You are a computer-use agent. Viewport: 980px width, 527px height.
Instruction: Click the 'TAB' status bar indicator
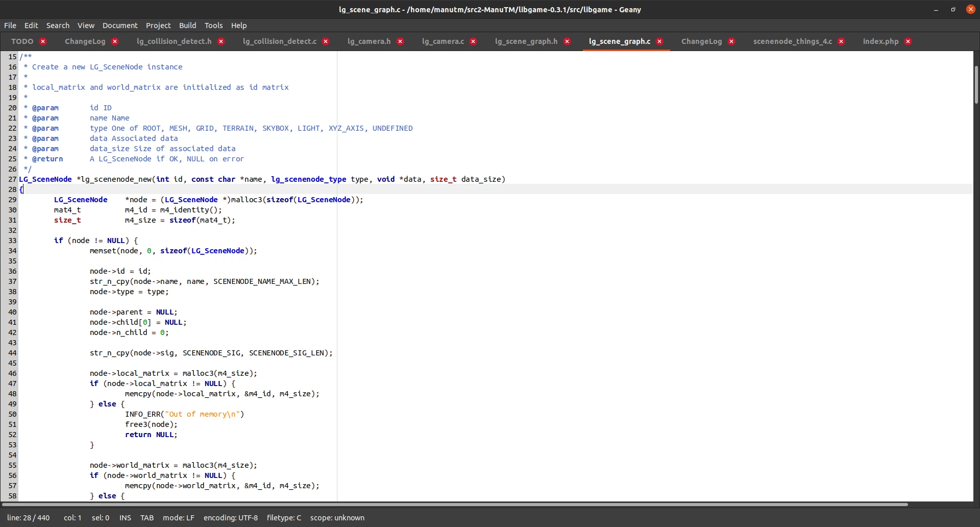tap(147, 518)
